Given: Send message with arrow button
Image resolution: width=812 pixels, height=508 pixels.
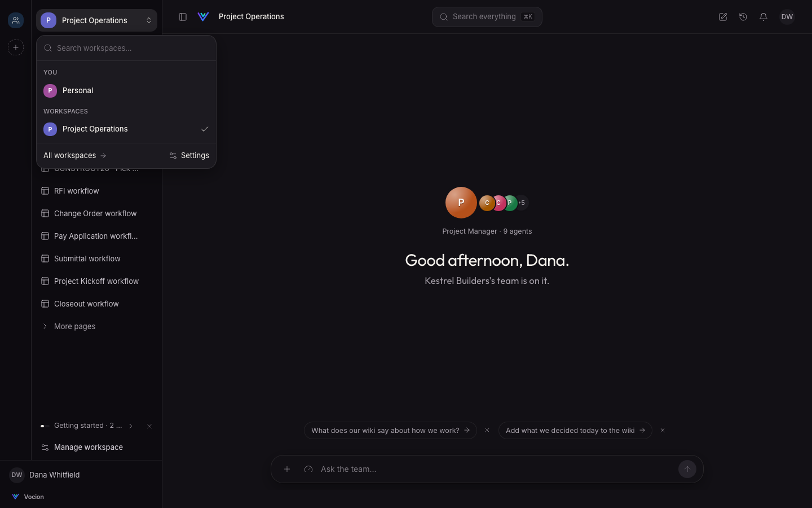Looking at the screenshot, I should 687,469.
